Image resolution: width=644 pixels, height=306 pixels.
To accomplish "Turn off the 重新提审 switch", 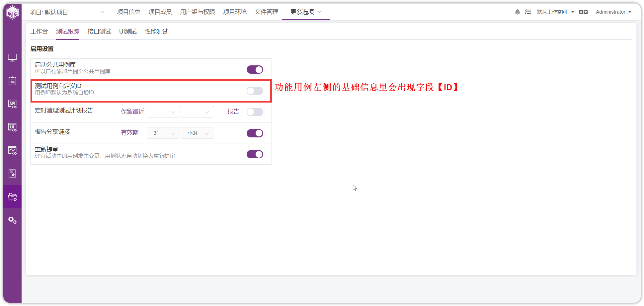I will tap(255, 154).
